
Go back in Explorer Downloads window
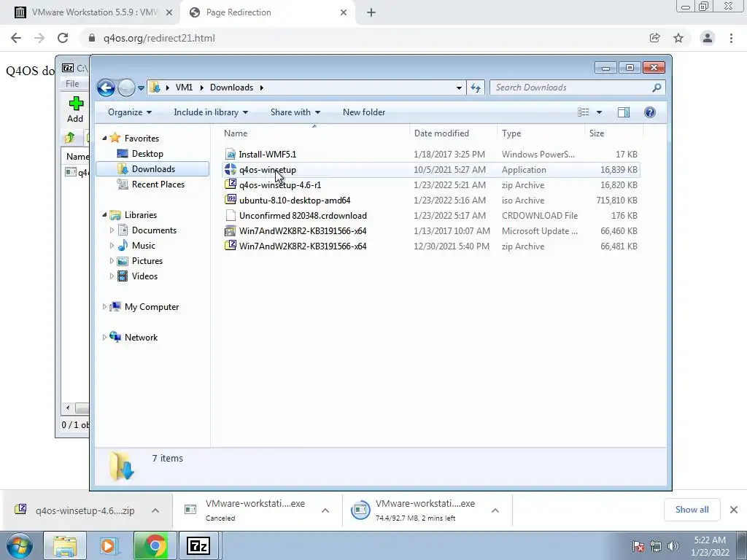106,87
